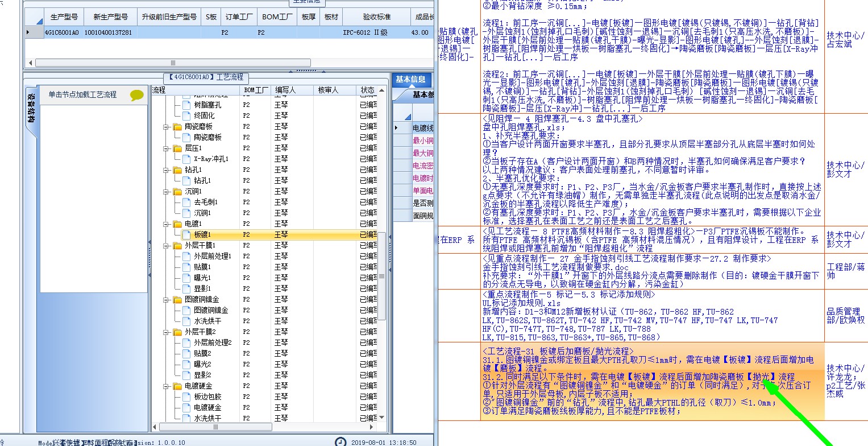Click the 新生产型号 column header
The image size is (868, 446).
[x=110, y=17]
